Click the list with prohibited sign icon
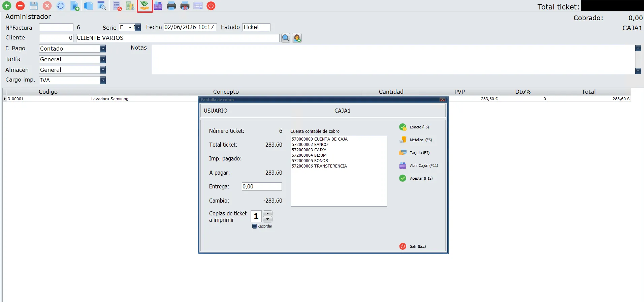The height and width of the screenshot is (302, 644). (x=117, y=6)
